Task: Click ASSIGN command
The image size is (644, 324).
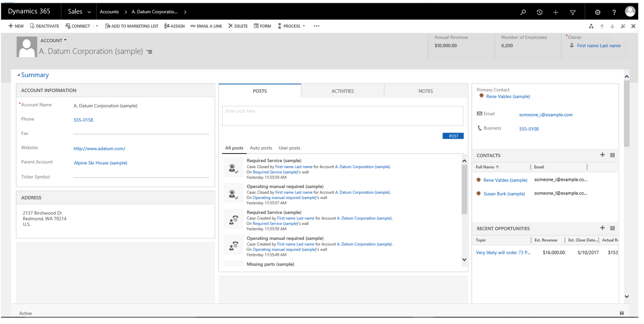Action: 174,26
